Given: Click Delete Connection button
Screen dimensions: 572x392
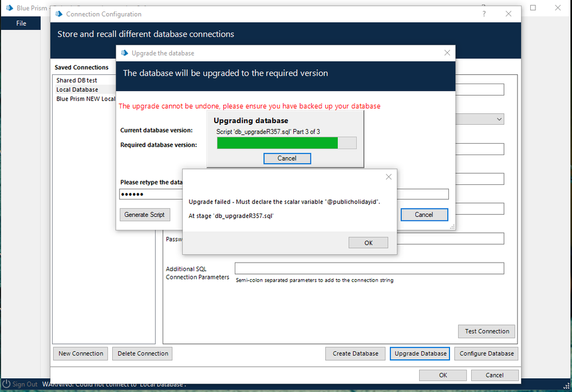Looking at the screenshot, I should pyautogui.click(x=143, y=354).
